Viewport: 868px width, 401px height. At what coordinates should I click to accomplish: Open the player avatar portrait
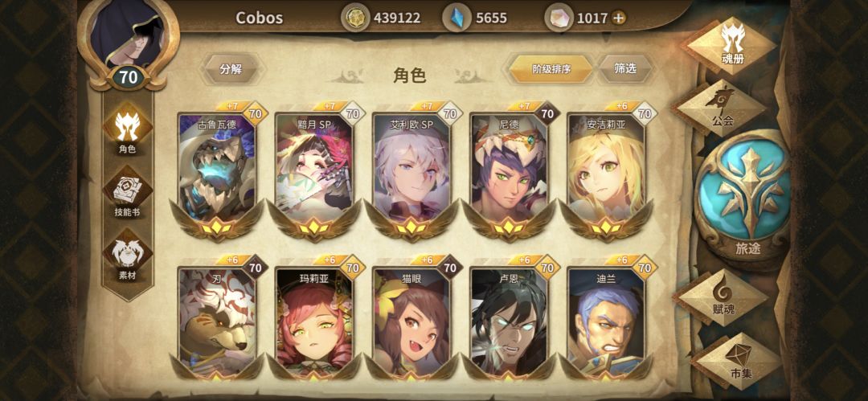[x=128, y=35]
